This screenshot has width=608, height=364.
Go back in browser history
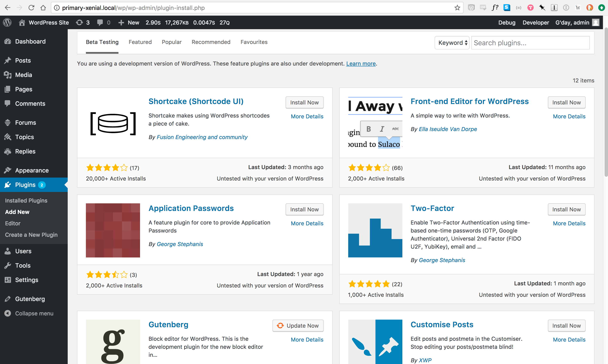click(x=8, y=8)
